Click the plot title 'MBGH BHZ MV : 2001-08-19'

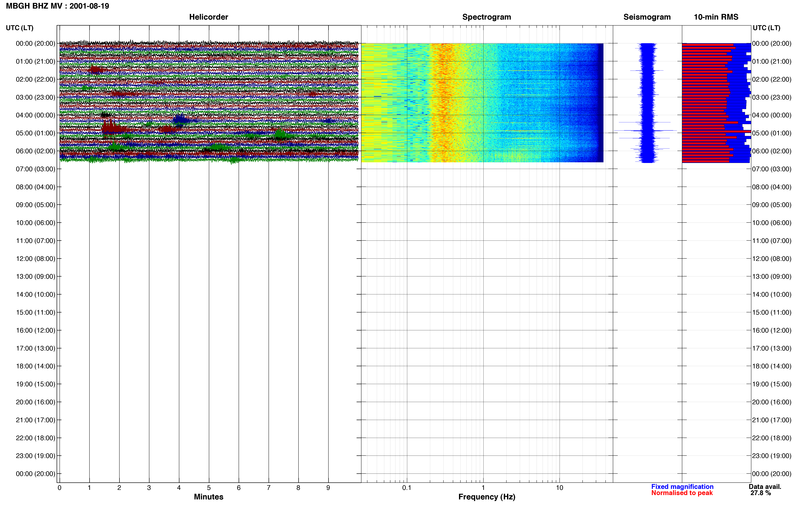tap(57, 6)
